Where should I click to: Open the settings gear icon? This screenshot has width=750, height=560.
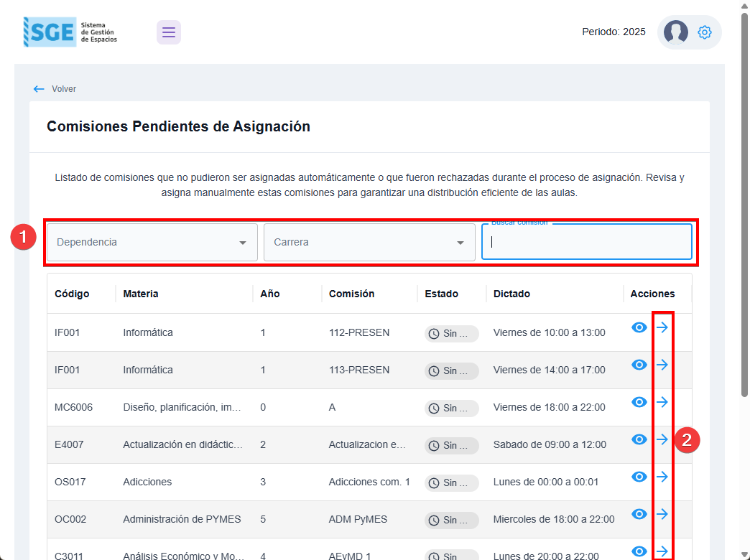click(704, 32)
